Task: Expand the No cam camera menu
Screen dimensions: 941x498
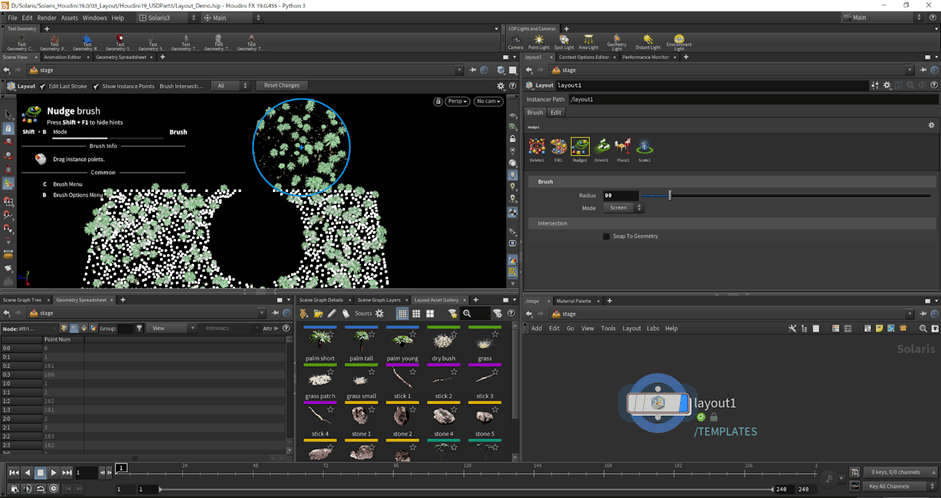Action: (488, 101)
